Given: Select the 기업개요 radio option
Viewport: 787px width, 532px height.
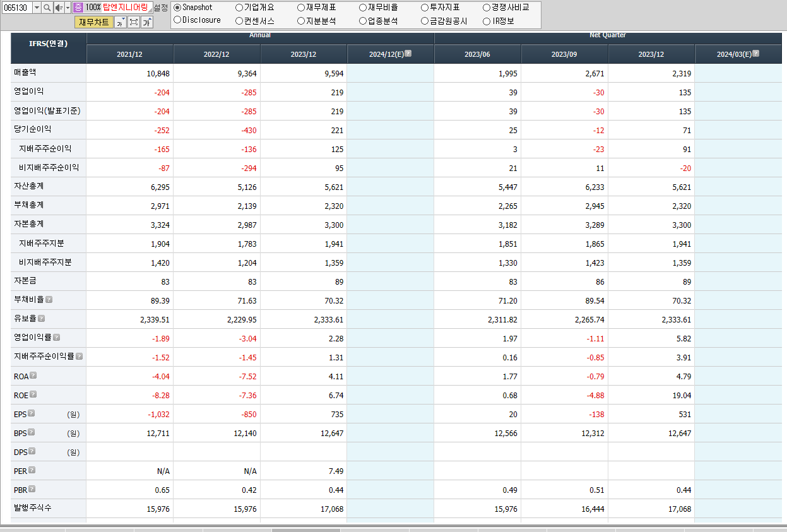Looking at the screenshot, I should [x=239, y=8].
